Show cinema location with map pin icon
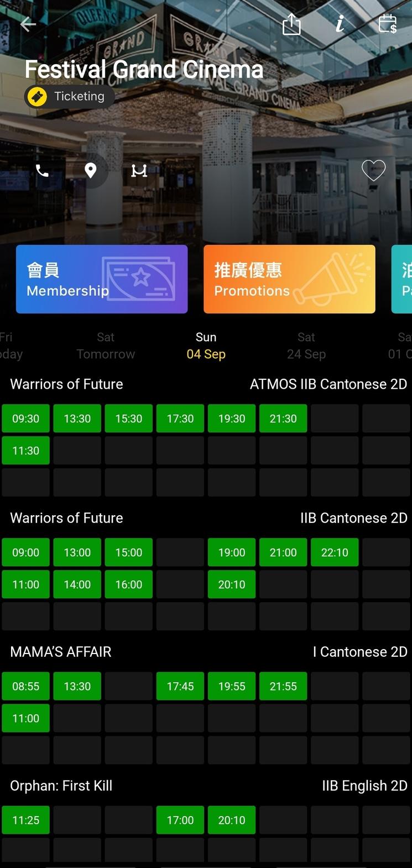 tap(91, 171)
